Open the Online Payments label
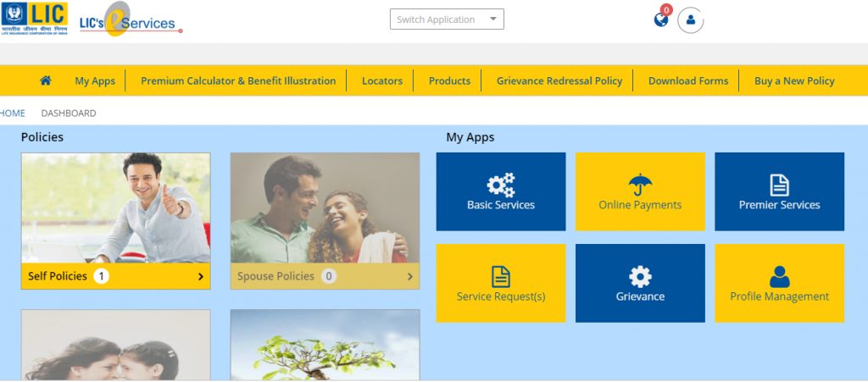This screenshot has width=868, height=382. coord(640,205)
